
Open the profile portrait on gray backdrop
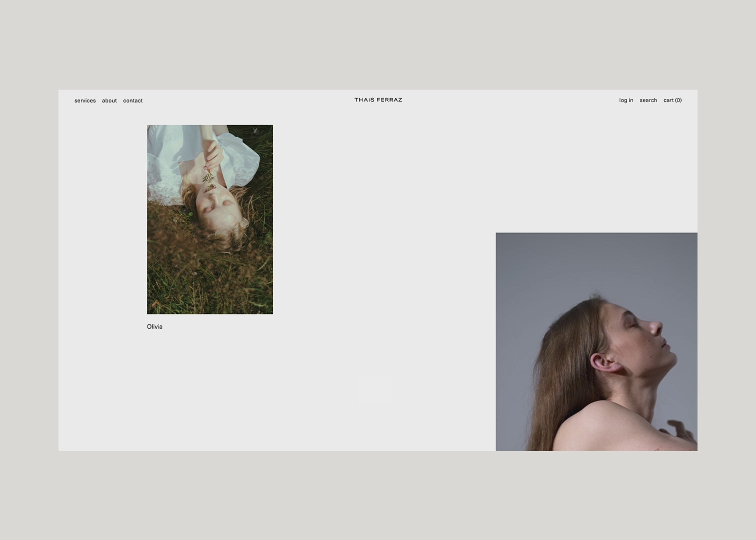coord(596,341)
